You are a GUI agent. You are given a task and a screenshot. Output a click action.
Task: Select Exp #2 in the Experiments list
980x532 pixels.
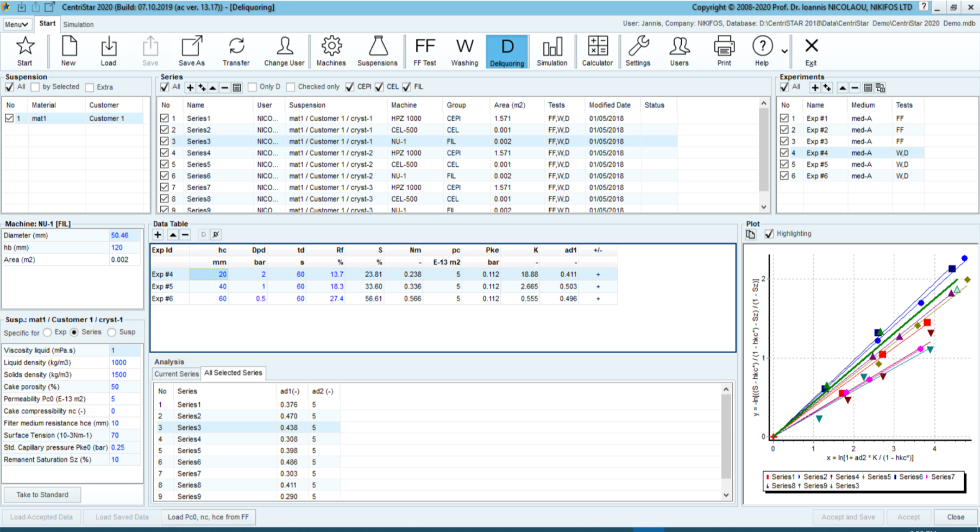click(x=851, y=130)
